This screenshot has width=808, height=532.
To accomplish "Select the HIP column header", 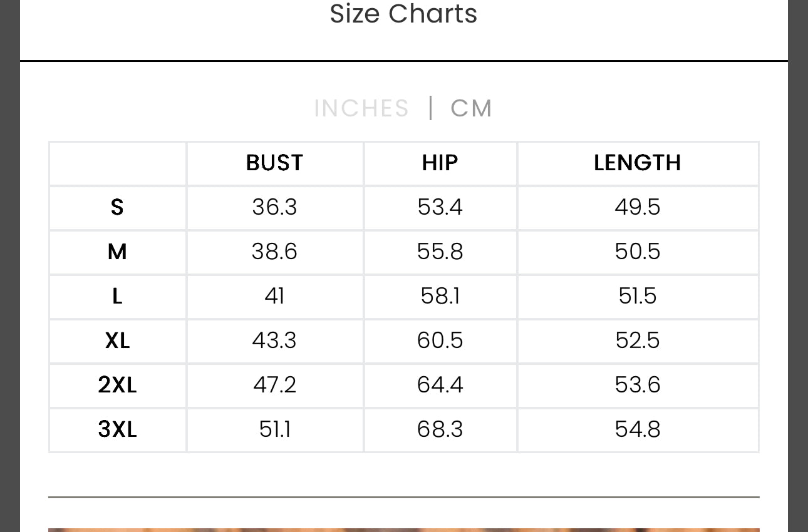I will coord(440,163).
